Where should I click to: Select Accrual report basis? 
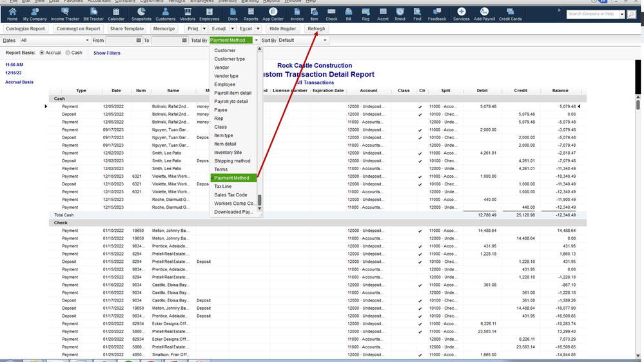(x=42, y=53)
